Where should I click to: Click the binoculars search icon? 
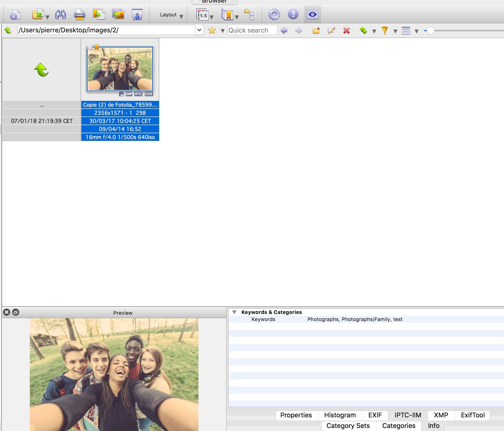(x=61, y=15)
